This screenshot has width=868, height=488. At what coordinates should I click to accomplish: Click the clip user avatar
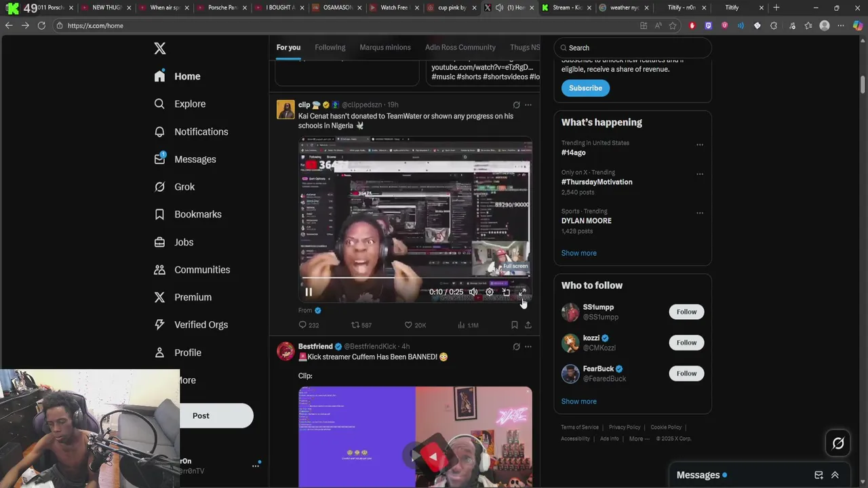[x=285, y=110]
